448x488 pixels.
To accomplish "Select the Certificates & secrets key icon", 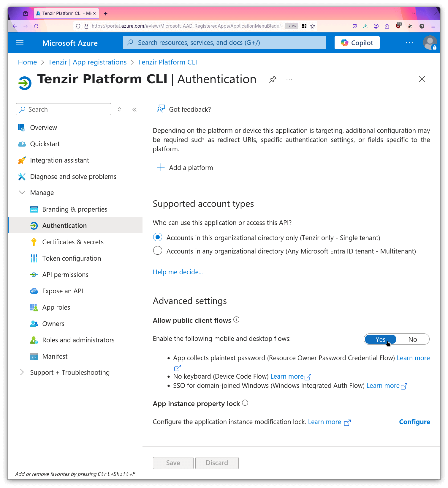I will click(34, 242).
